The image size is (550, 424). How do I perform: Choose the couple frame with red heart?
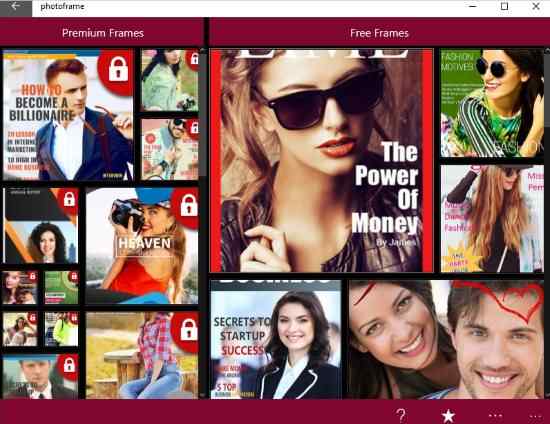(446, 339)
